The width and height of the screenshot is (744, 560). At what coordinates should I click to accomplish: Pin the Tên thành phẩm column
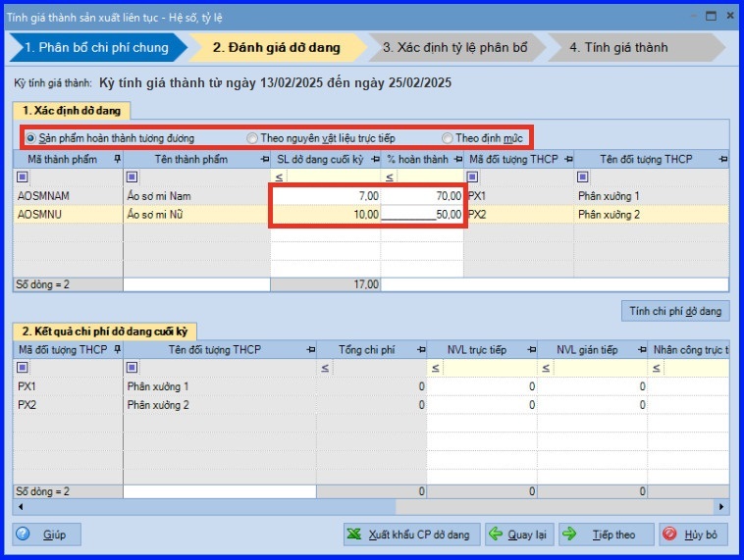click(263, 159)
